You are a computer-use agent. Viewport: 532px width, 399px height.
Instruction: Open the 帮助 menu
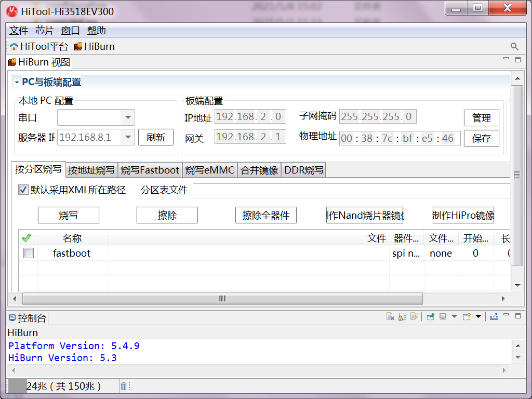click(x=96, y=31)
